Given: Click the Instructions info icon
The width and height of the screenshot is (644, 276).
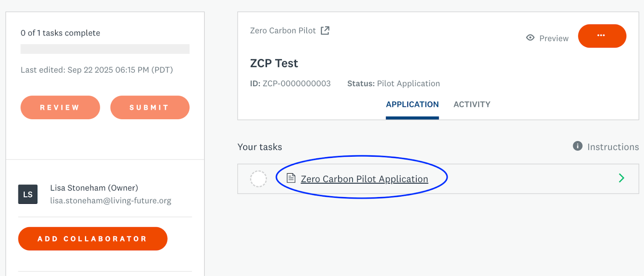Looking at the screenshot, I should point(577,146).
